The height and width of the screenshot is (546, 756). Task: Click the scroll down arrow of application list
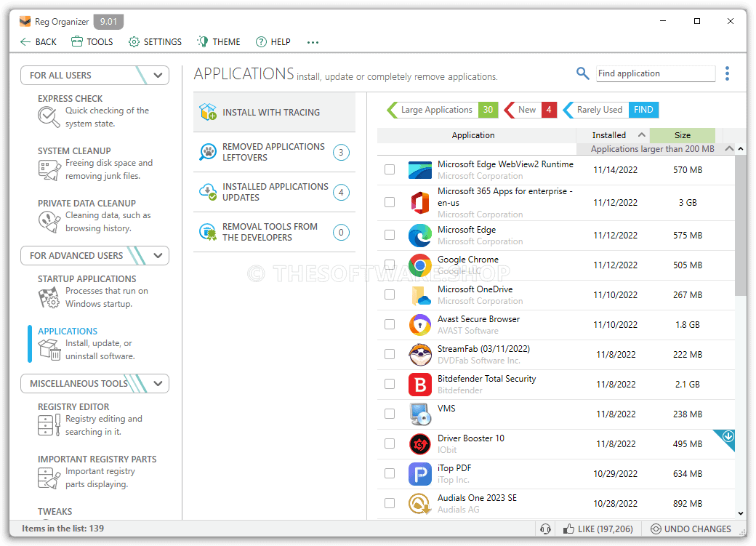point(741,514)
